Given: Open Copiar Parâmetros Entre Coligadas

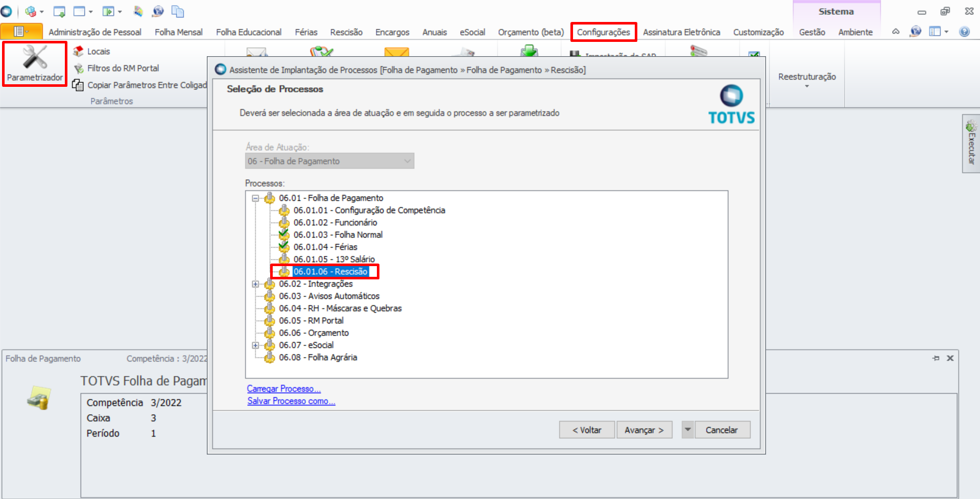Looking at the screenshot, I should pos(140,85).
